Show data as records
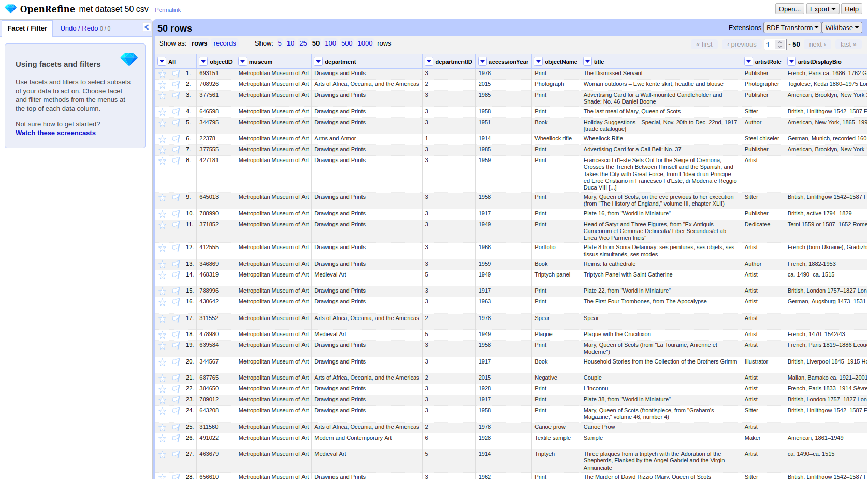Image resolution: width=868 pixels, height=479 pixels. pos(225,43)
